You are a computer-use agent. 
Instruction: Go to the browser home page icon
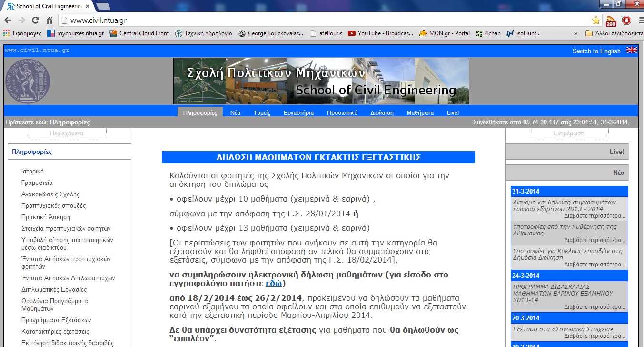click(x=49, y=20)
